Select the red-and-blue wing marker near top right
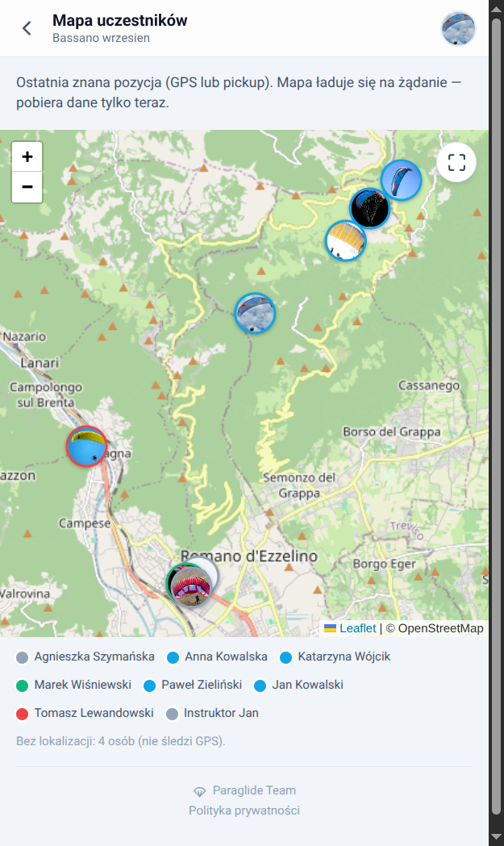The width and height of the screenshot is (504, 846). [401, 180]
